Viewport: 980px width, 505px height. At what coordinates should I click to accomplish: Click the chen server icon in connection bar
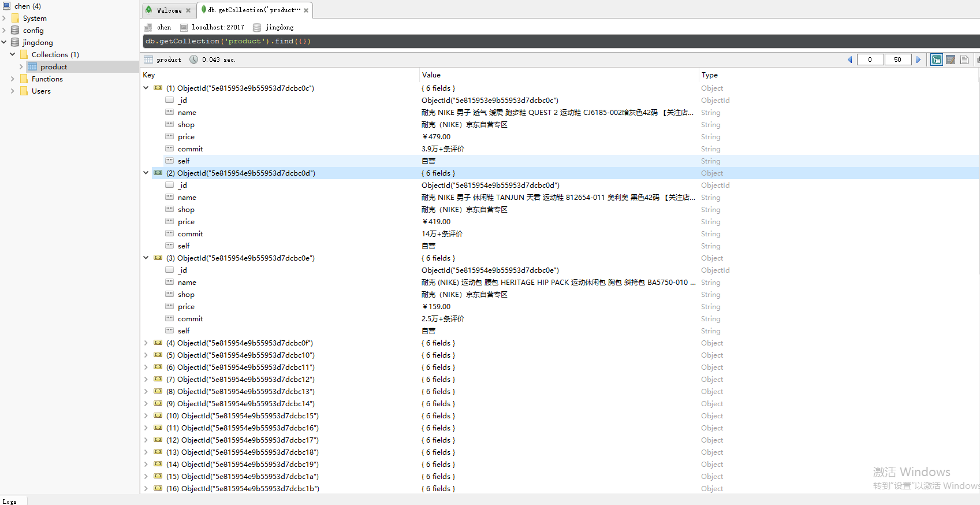pos(148,27)
